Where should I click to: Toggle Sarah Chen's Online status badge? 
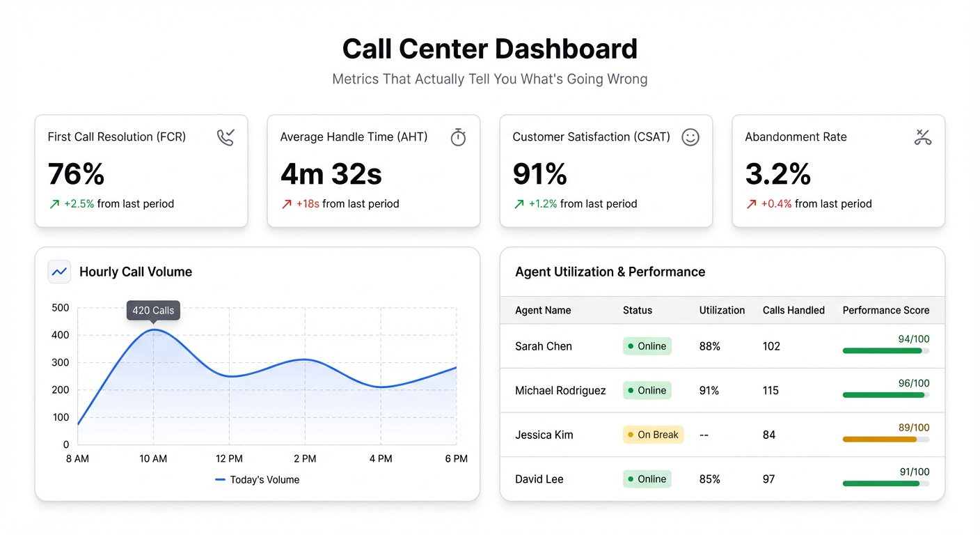(x=647, y=346)
